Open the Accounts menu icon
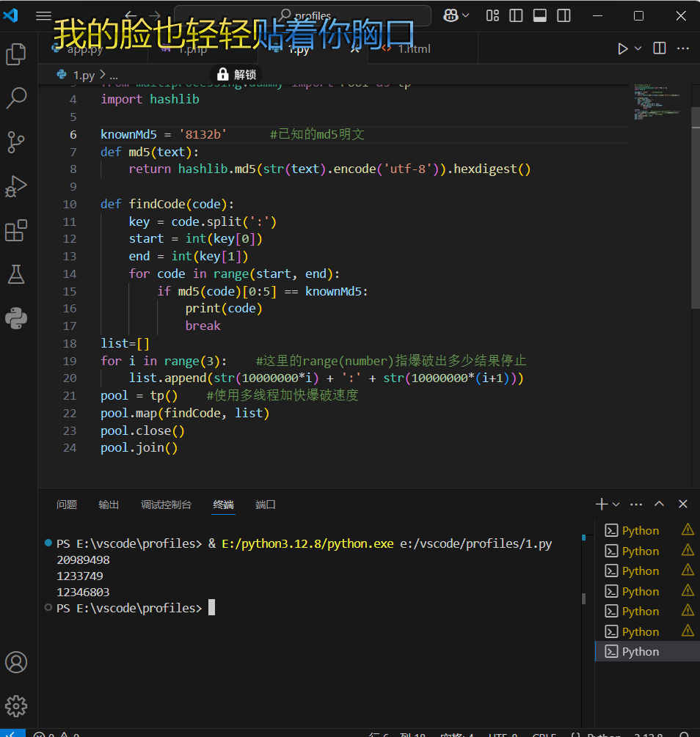The width and height of the screenshot is (700, 737). (16, 662)
